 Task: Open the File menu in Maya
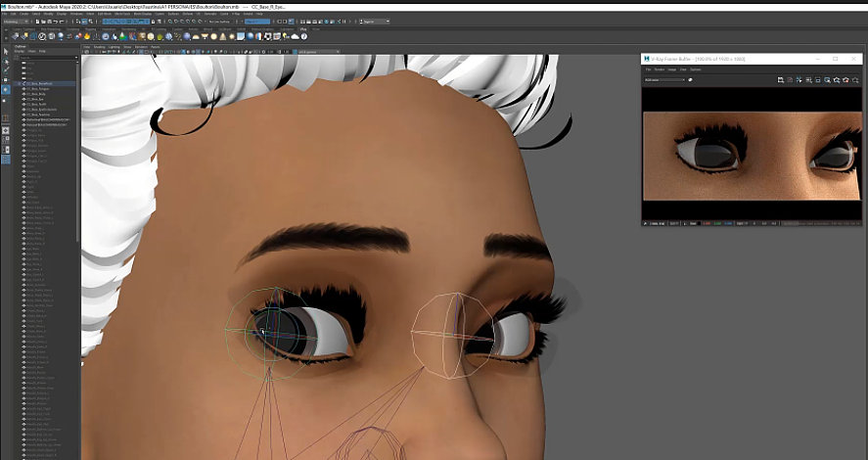pyautogui.click(x=5, y=14)
